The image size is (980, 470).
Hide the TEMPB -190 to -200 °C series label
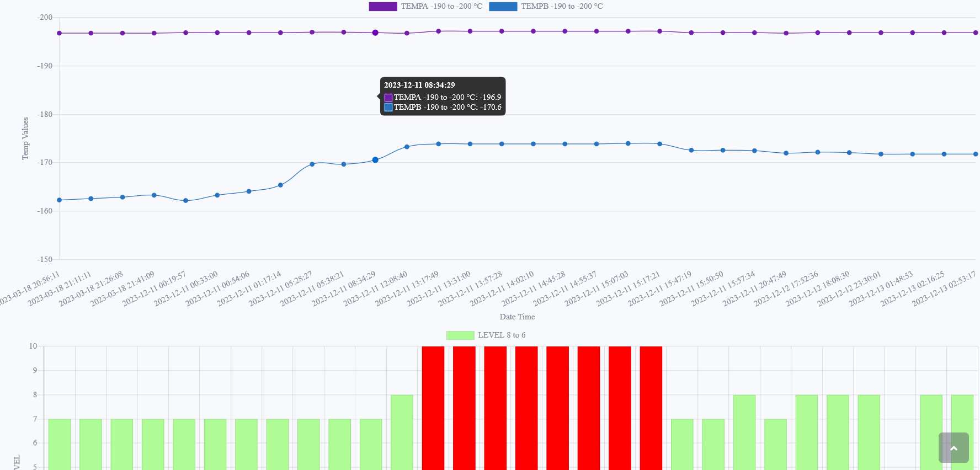[x=562, y=7]
